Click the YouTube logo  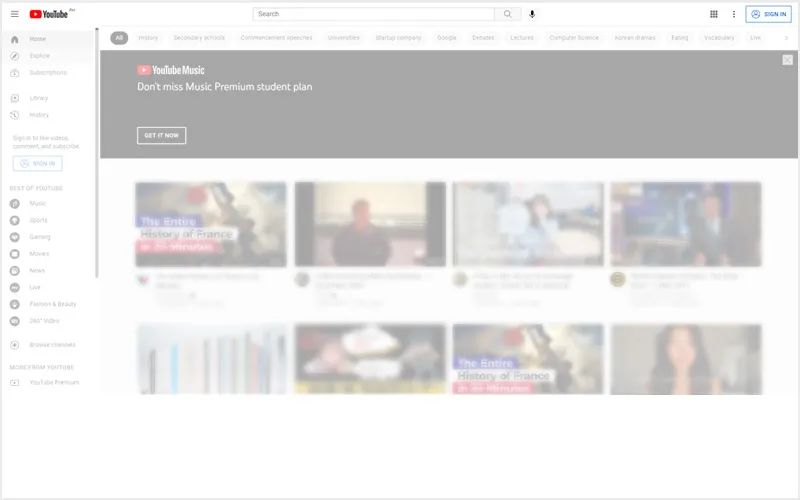(x=50, y=14)
